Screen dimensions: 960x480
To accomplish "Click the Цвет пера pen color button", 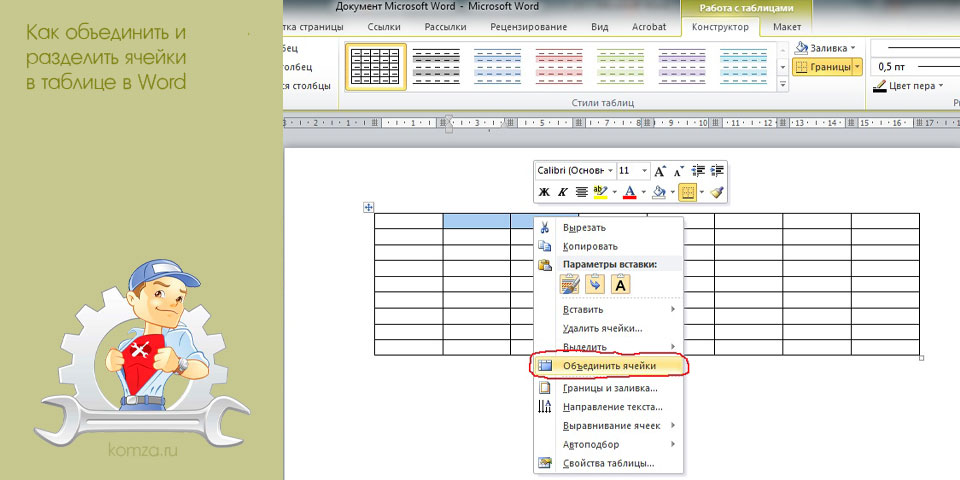I will (x=909, y=86).
